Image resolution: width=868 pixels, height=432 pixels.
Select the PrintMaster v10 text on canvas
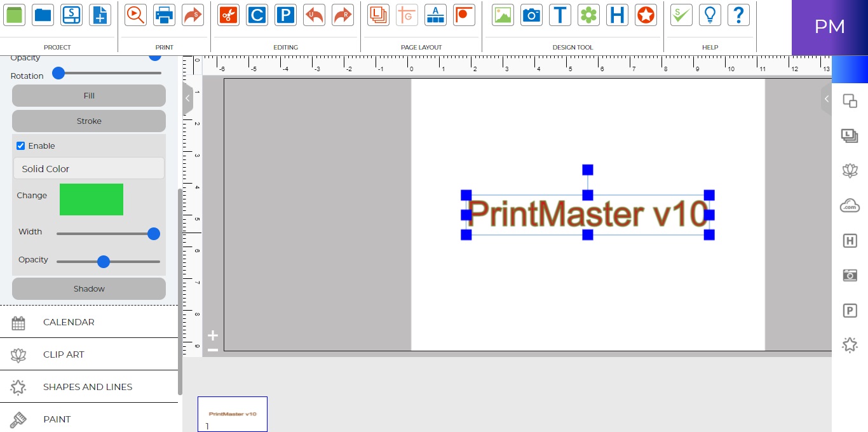[x=588, y=215]
